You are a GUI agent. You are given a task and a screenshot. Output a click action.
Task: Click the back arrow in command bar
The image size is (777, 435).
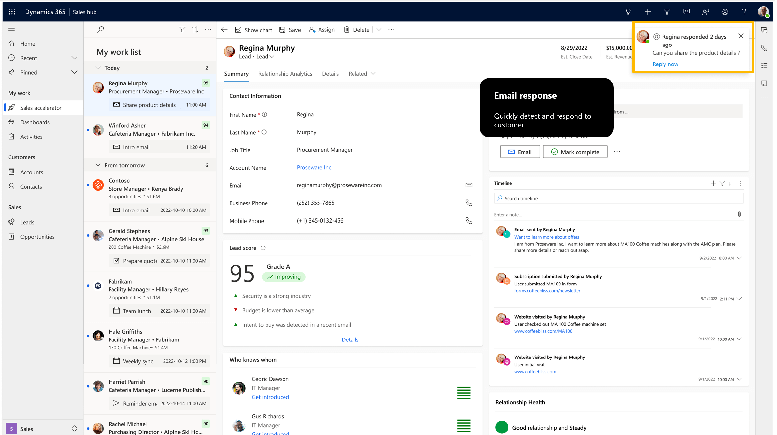pos(225,30)
